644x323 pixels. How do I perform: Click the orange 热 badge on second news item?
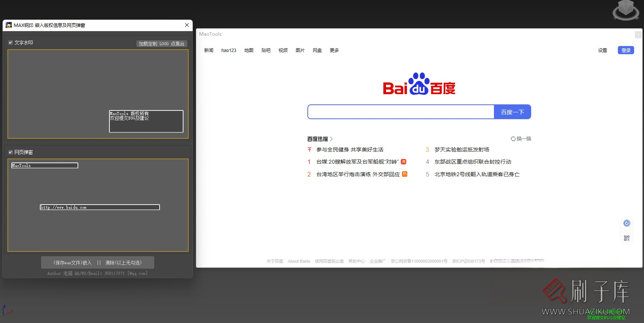[x=404, y=174]
